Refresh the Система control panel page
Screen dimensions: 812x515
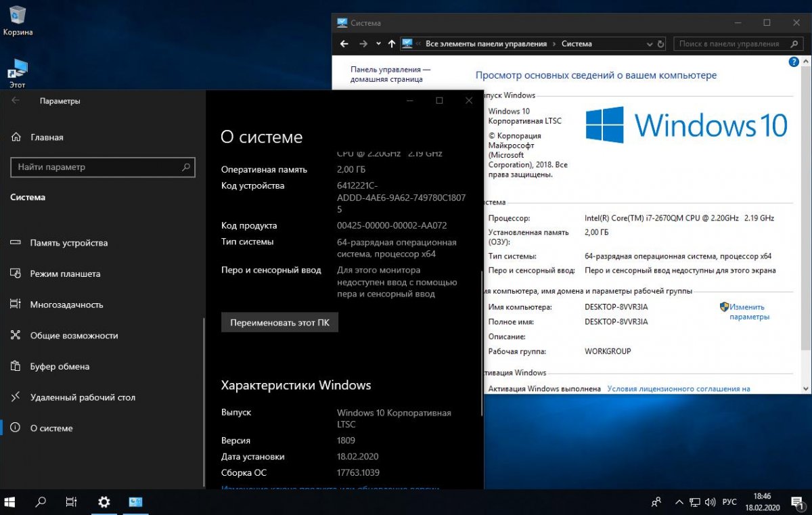click(661, 44)
